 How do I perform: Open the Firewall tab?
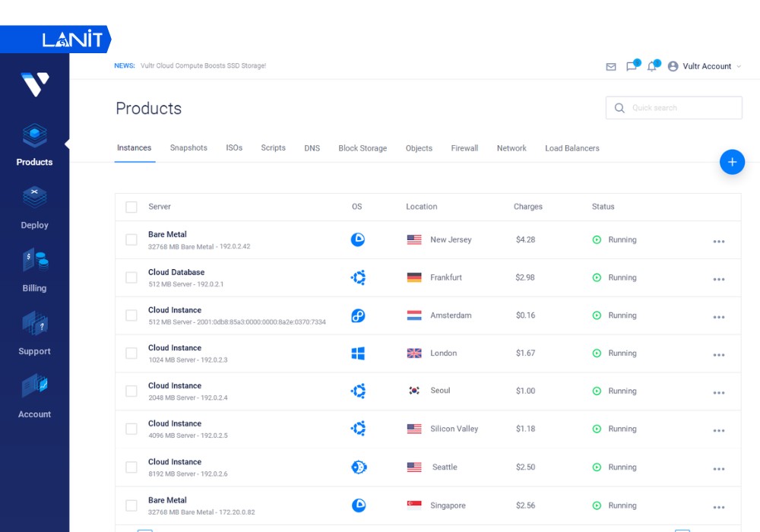[464, 148]
